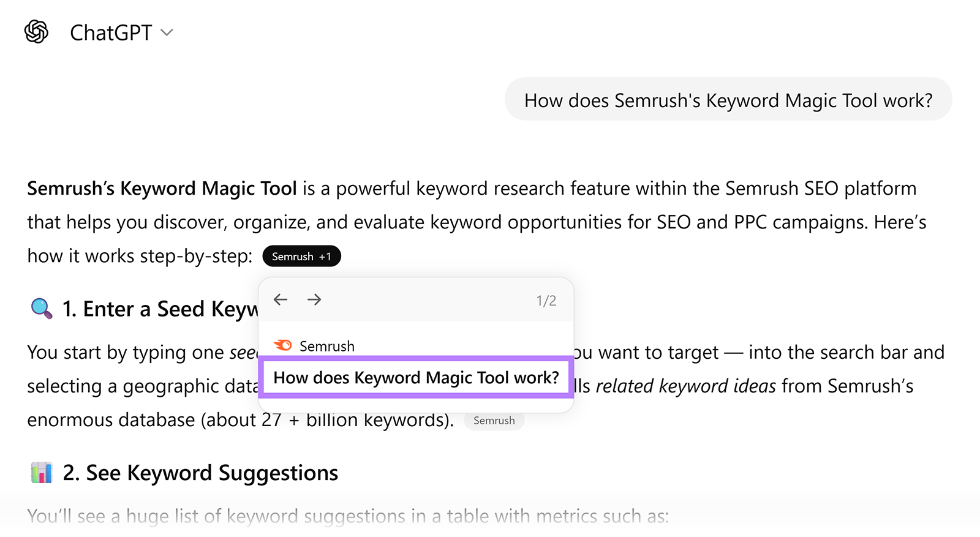980x537 pixels.
Task: Click the back arrow in the citation popover
Action: (280, 299)
